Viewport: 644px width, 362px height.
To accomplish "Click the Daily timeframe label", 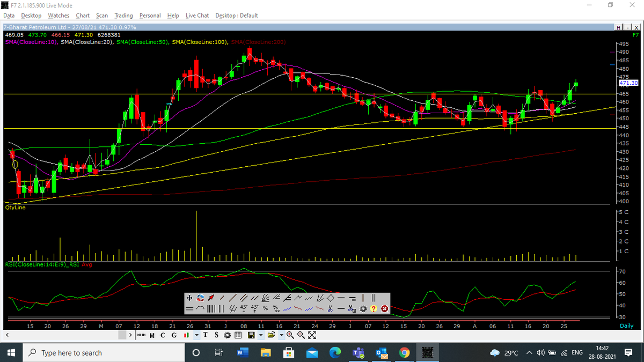I will point(627,326).
